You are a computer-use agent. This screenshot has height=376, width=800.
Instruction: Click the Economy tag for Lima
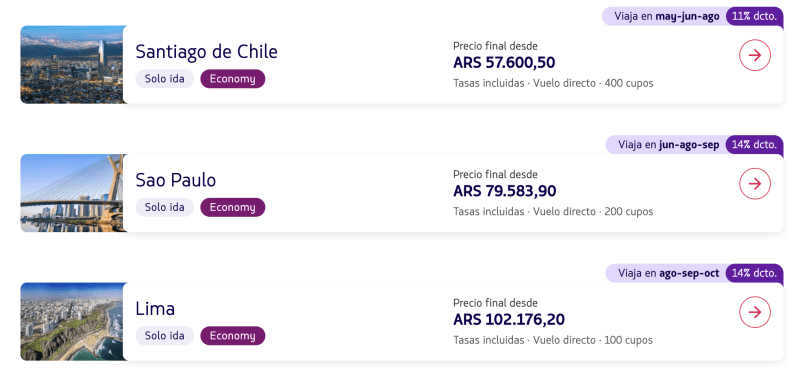coord(233,336)
